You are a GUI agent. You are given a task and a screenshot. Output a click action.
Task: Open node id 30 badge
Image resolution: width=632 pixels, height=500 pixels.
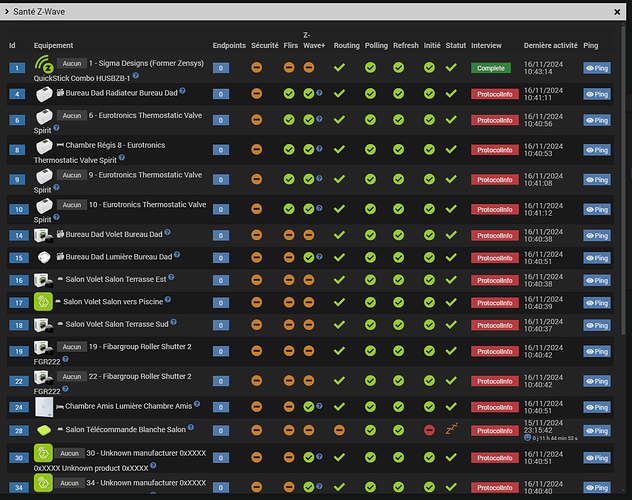pyautogui.click(x=19, y=458)
